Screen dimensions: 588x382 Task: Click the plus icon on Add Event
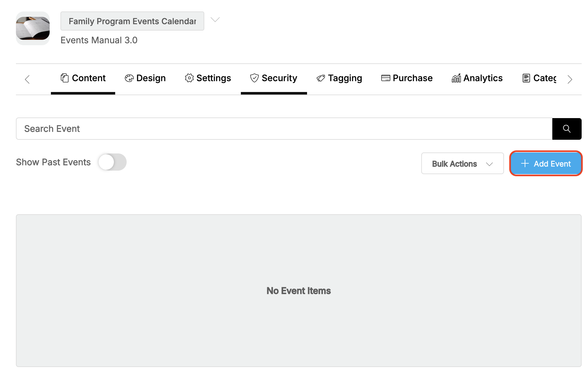click(525, 163)
